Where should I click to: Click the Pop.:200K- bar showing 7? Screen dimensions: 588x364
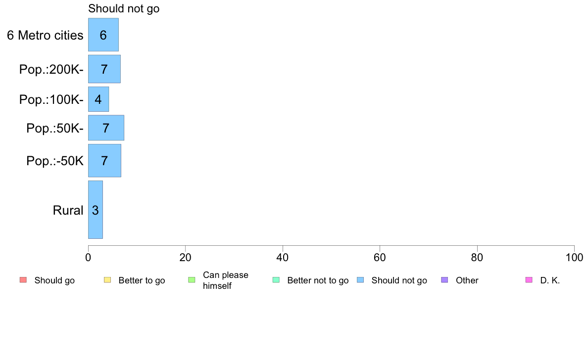tap(104, 69)
